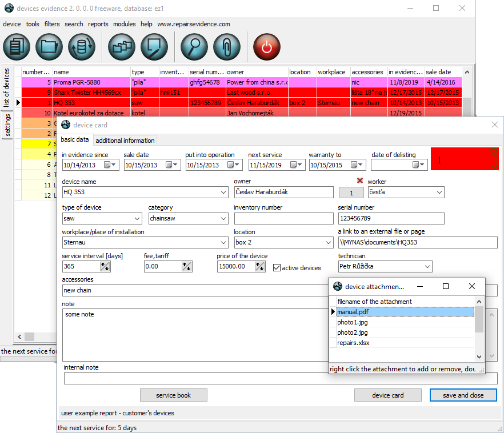Switch to the additional information tab

coord(125,141)
